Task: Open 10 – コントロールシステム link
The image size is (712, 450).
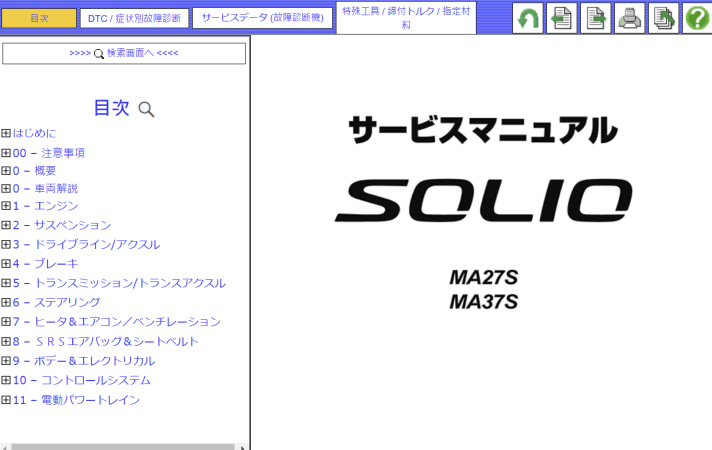Action: click(82, 380)
